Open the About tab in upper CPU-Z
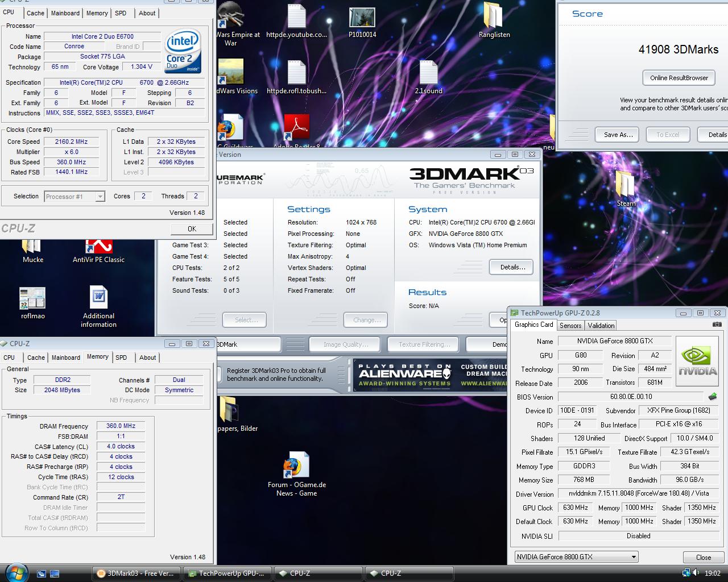 tap(147, 13)
